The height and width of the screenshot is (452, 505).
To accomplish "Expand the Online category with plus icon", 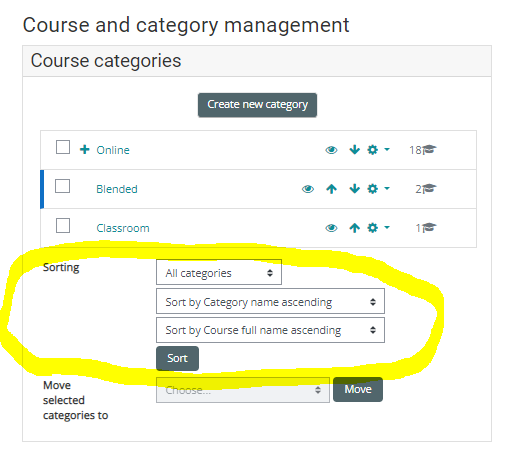I will (x=85, y=149).
